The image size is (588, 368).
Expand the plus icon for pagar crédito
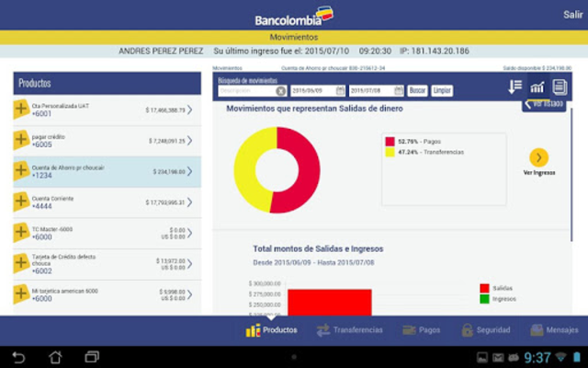[21, 140]
